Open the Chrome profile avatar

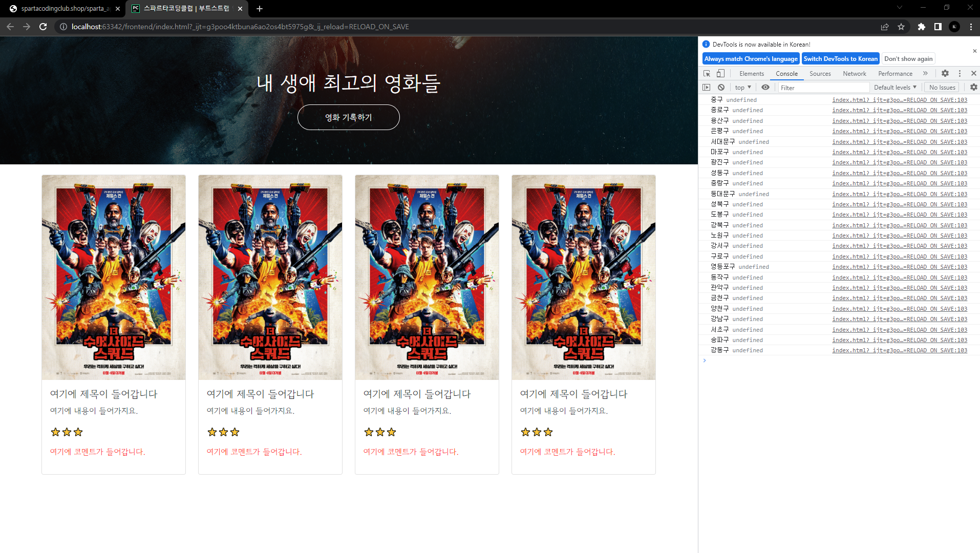click(x=954, y=27)
